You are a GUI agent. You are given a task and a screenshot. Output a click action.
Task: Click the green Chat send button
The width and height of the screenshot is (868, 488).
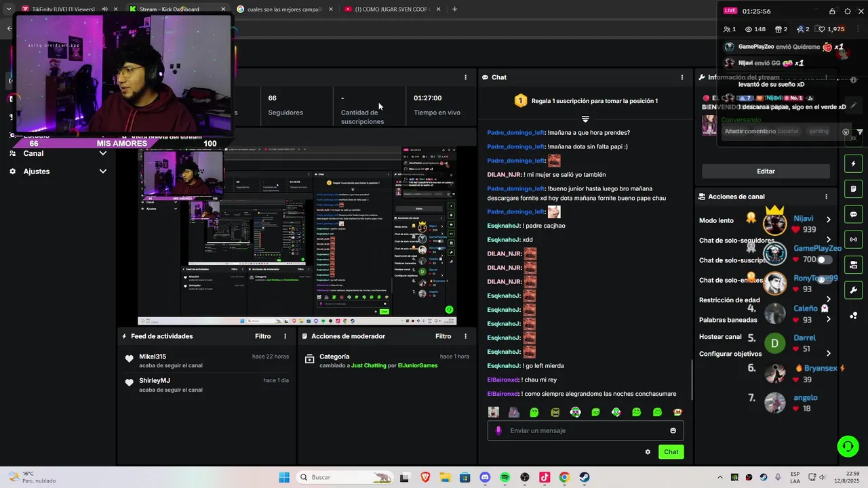tap(671, 452)
